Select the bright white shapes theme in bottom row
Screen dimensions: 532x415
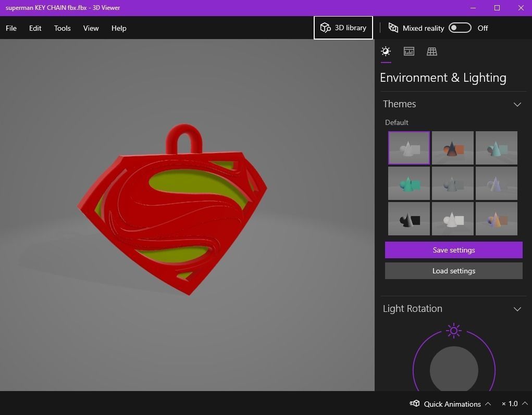tap(453, 219)
